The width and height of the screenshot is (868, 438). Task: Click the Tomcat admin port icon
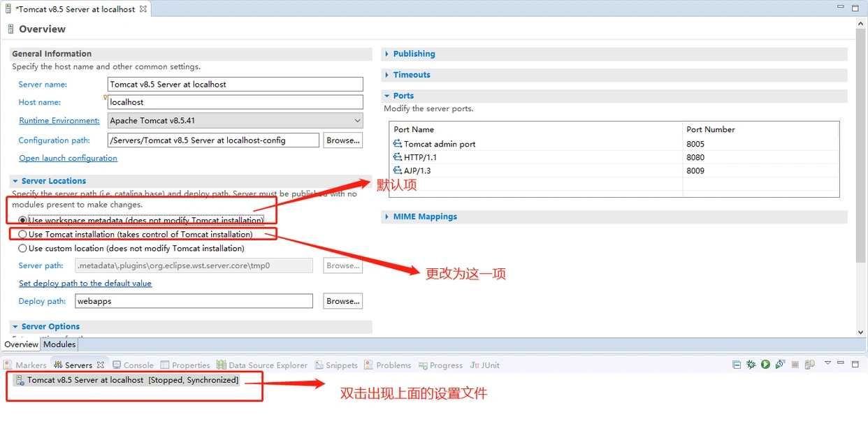[398, 144]
